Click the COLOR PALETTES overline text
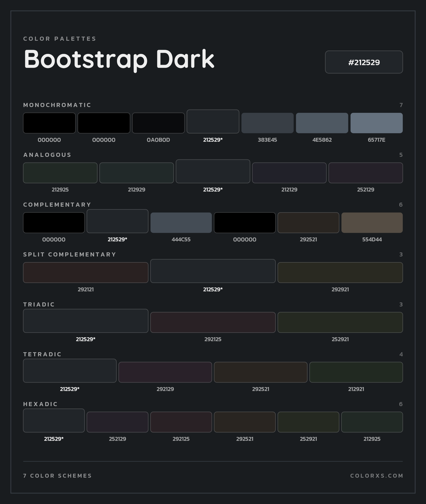 [60, 39]
